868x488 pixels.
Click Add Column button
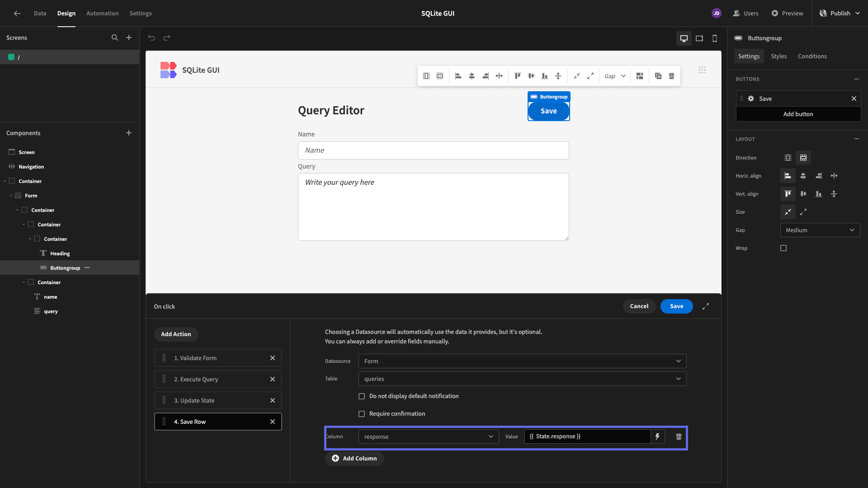354,458
